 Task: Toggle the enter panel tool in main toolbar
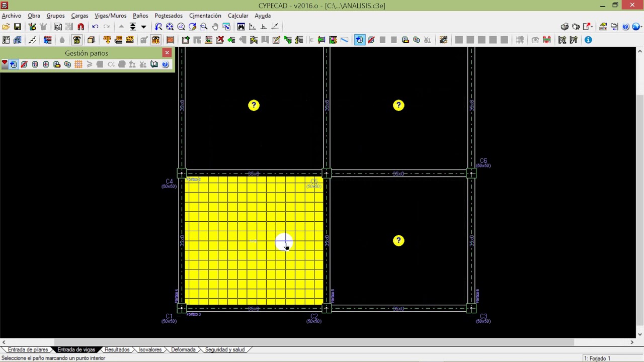click(359, 40)
